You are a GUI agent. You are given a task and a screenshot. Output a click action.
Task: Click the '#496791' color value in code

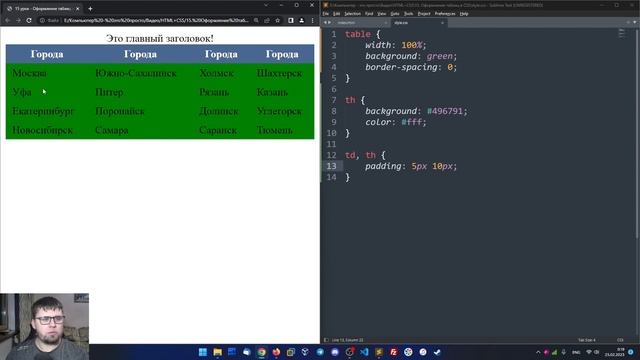tap(445, 111)
